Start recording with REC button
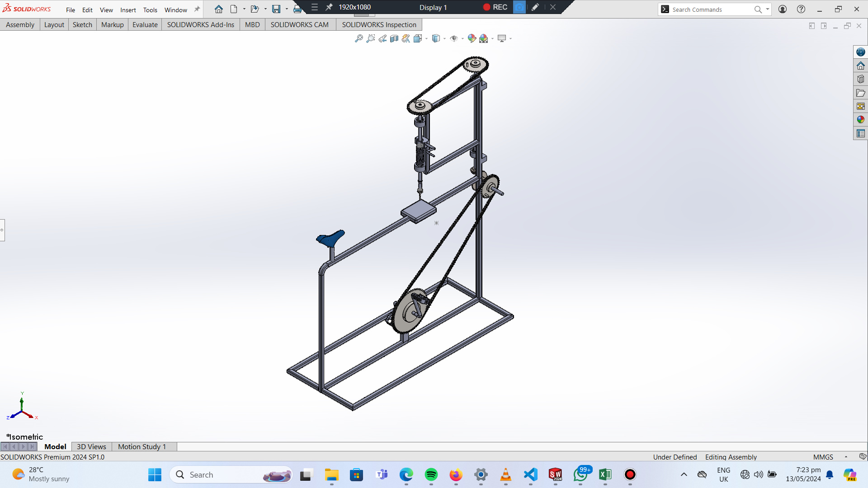Viewport: 868px width, 488px height. pyautogui.click(x=495, y=7)
